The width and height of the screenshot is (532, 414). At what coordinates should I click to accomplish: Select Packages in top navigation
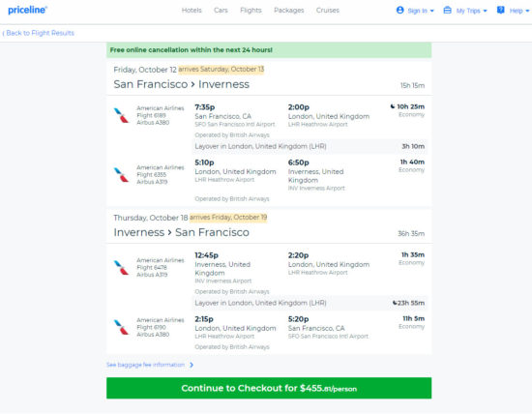pos(289,11)
